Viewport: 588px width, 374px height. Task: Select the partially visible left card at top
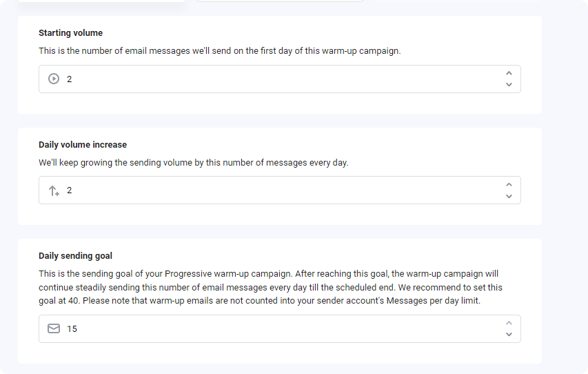click(101, 1)
